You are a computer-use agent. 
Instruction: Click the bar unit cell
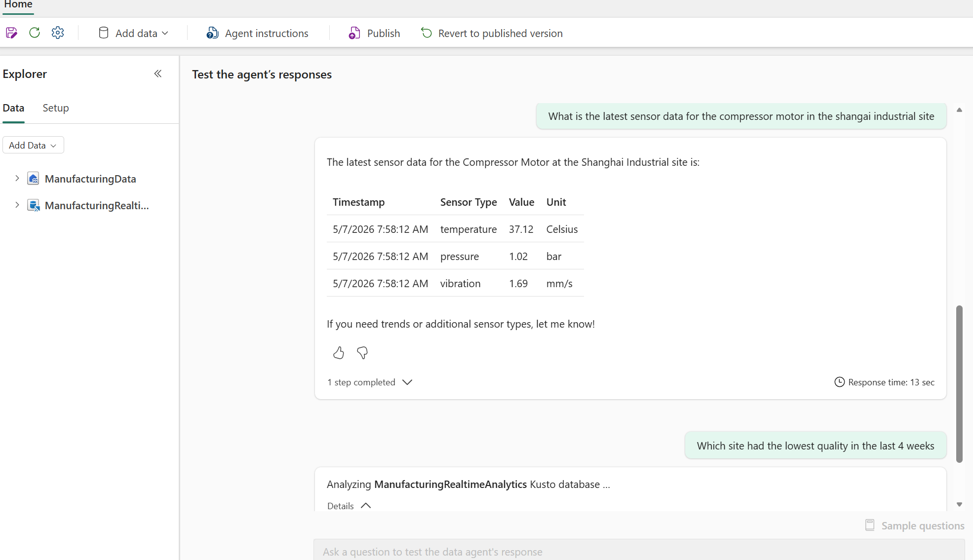554,256
